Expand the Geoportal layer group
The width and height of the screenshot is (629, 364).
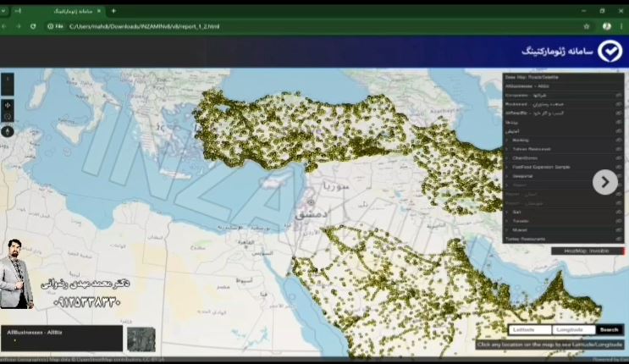pyautogui.click(x=507, y=176)
